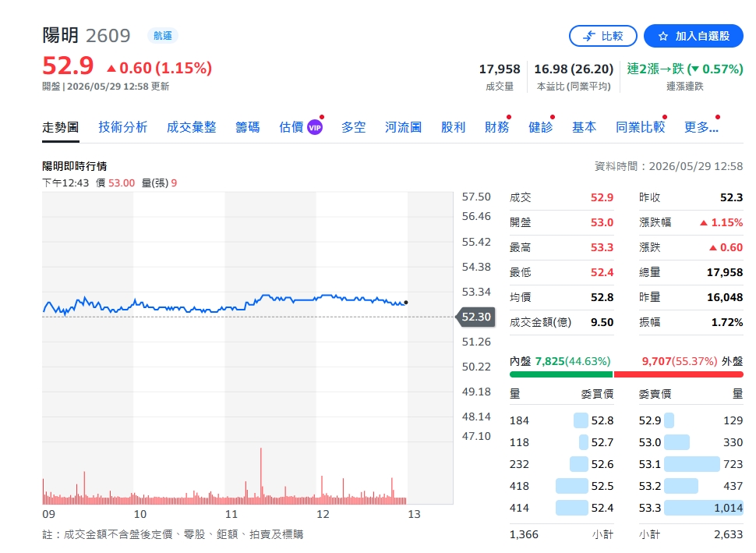
Task: Click the 漲跌幅 value 1.15%
Action: pos(722,222)
